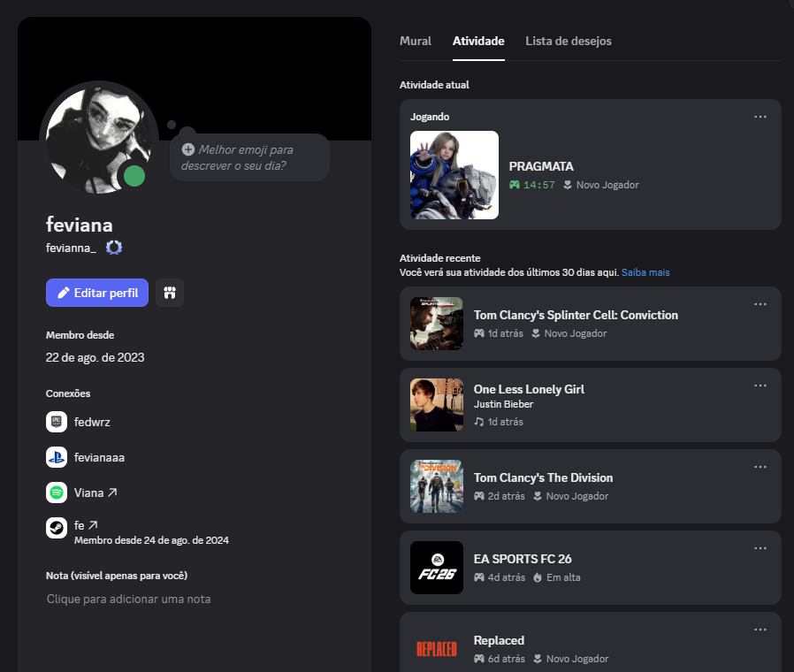Click the external arrow next to Viana
The image size is (794, 672).
coord(112,493)
